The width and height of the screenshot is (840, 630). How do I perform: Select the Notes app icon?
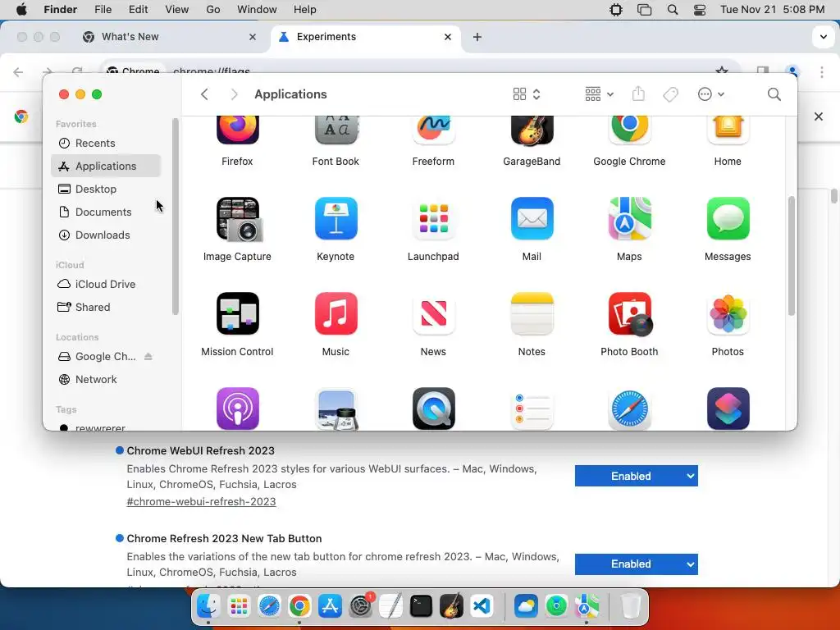[x=532, y=313]
